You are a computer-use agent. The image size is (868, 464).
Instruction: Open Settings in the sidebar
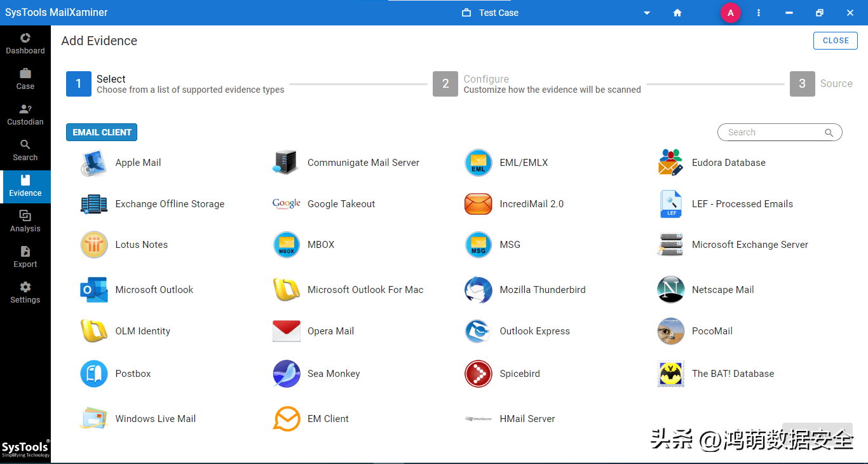tap(25, 293)
